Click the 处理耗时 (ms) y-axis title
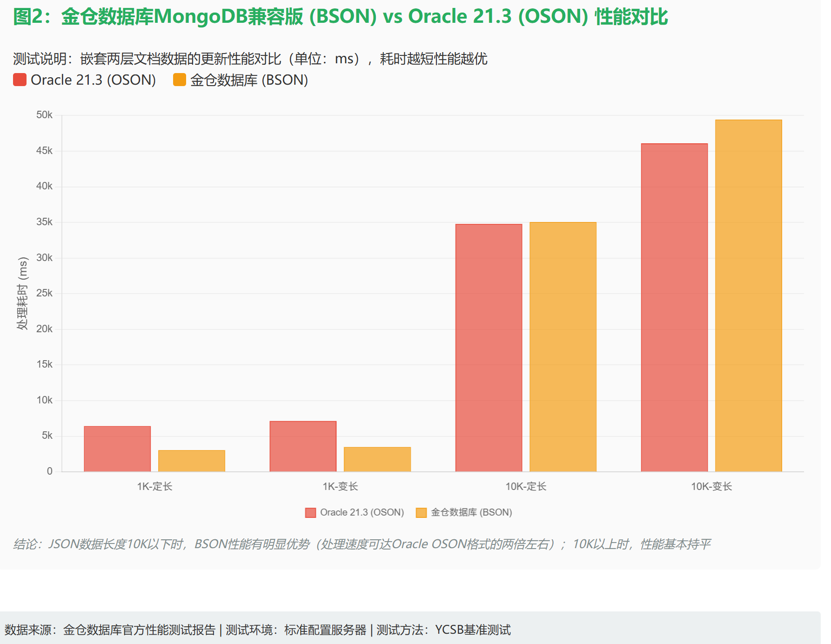Viewport: 831px width, 644px height. pyautogui.click(x=22, y=293)
